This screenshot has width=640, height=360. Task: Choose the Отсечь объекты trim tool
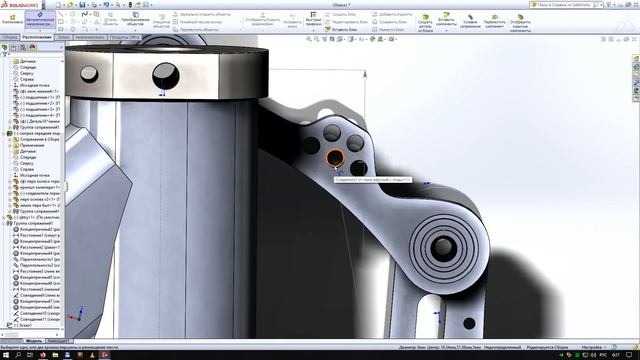(110, 20)
